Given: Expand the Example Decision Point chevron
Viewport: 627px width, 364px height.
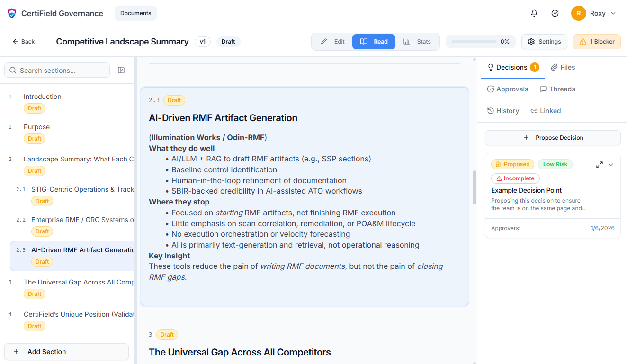Looking at the screenshot, I should 611,164.
